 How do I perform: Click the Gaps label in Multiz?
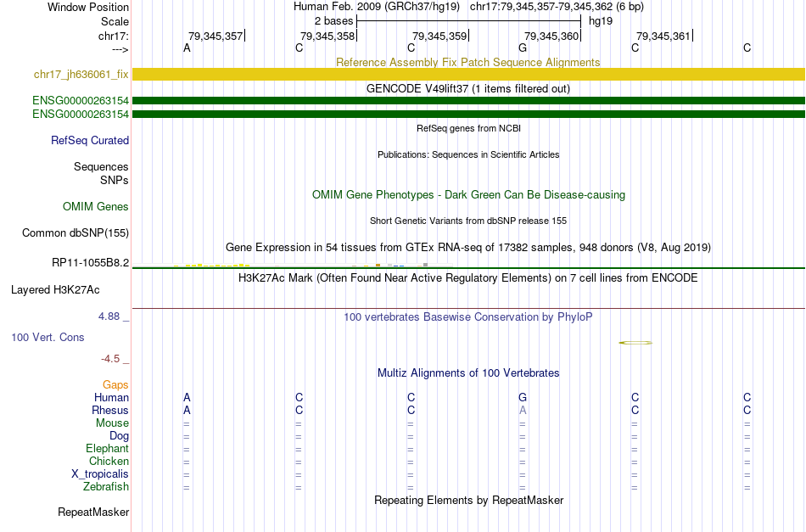(x=115, y=384)
